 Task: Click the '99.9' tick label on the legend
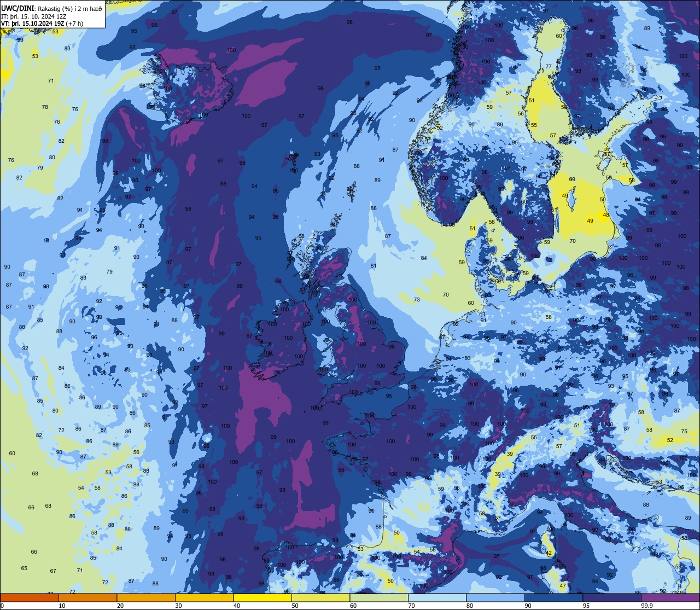pyautogui.click(x=647, y=606)
